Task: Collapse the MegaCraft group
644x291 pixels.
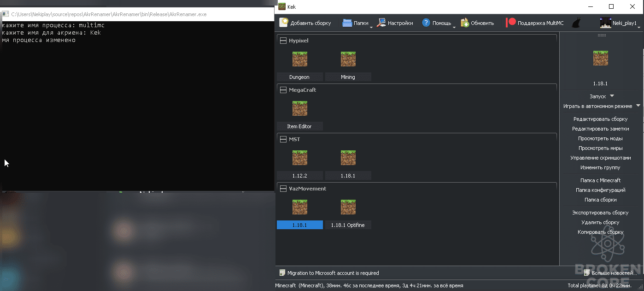Action: pyautogui.click(x=283, y=90)
